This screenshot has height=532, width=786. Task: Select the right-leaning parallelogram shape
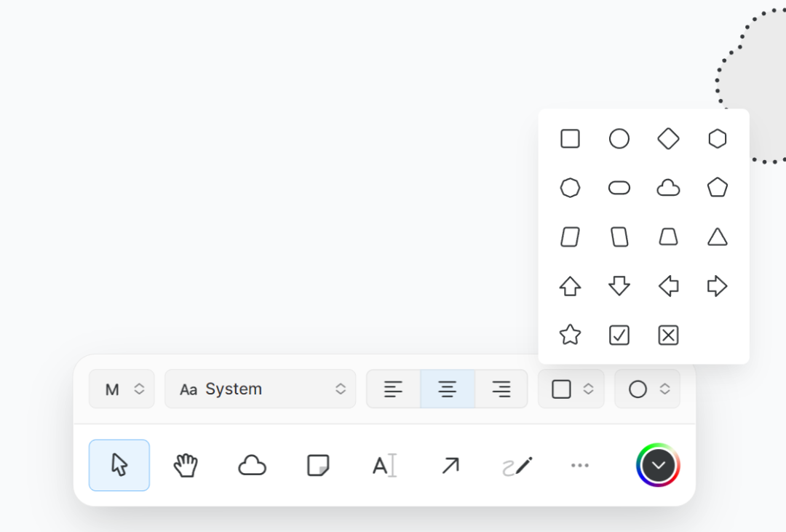coord(570,237)
